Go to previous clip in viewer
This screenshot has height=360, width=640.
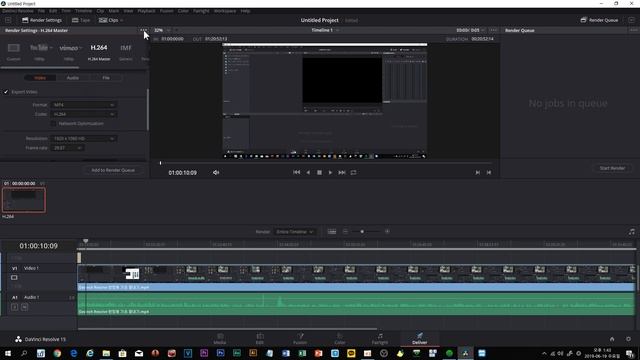click(x=478, y=172)
